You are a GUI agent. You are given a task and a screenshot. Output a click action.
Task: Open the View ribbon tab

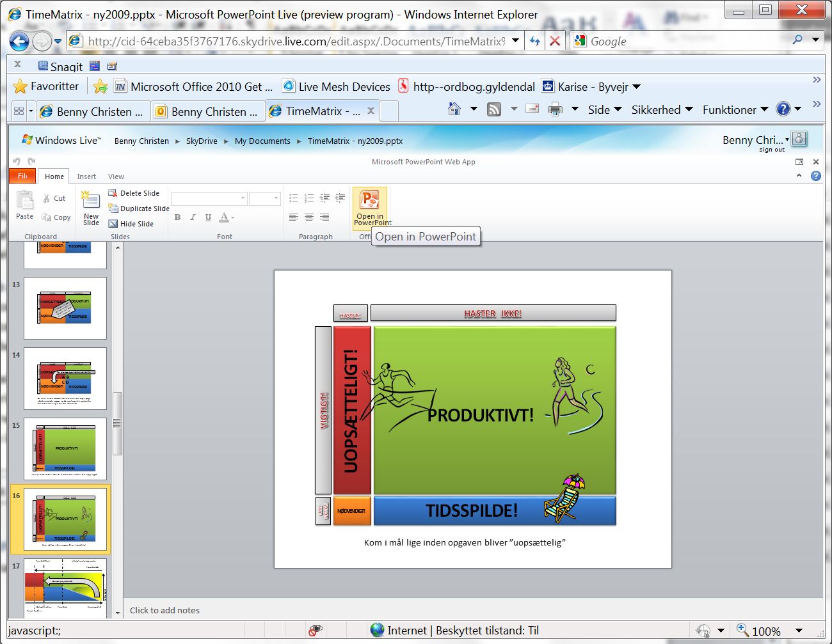pos(116,177)
